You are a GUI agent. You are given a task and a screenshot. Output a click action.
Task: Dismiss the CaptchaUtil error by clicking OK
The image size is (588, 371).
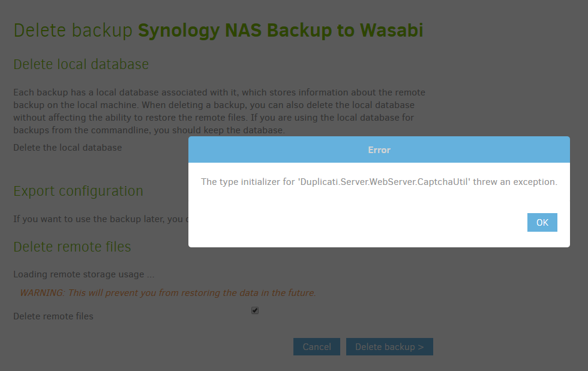[x=542, y=222]
